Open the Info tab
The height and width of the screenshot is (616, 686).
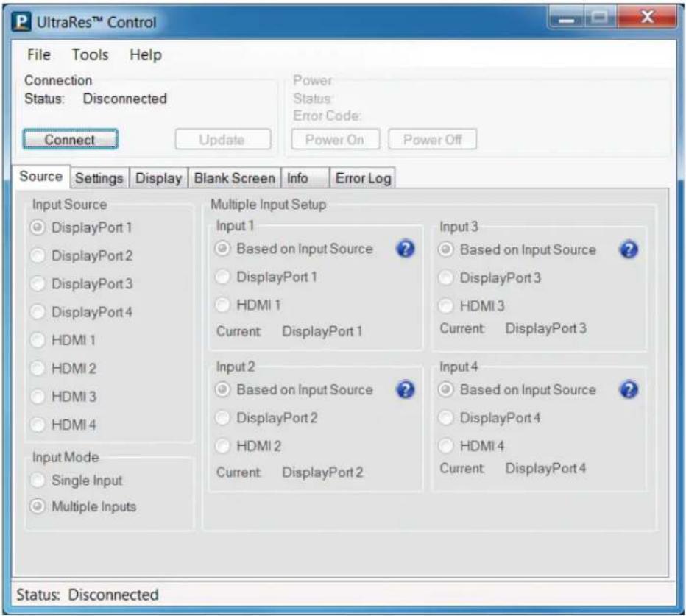[x=305, y=178]
